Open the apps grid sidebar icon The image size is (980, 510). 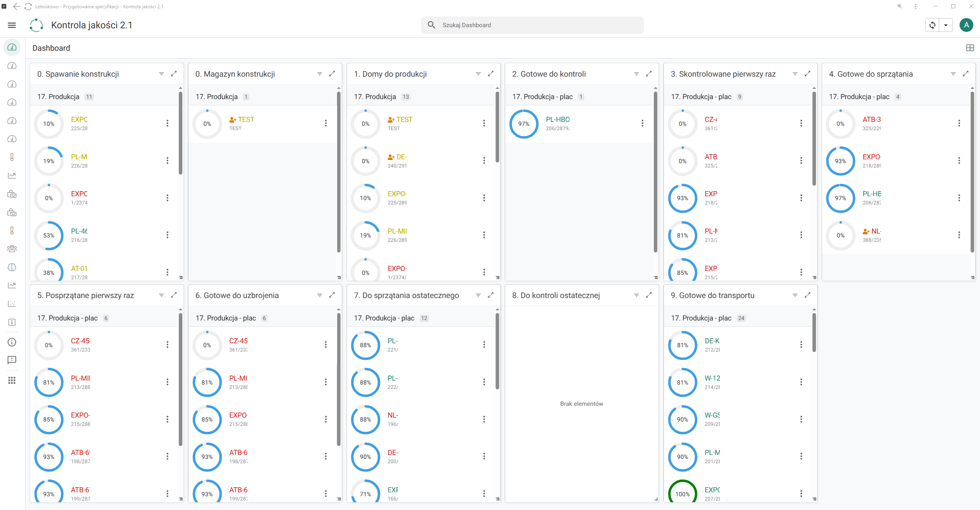tap(12, 380)
